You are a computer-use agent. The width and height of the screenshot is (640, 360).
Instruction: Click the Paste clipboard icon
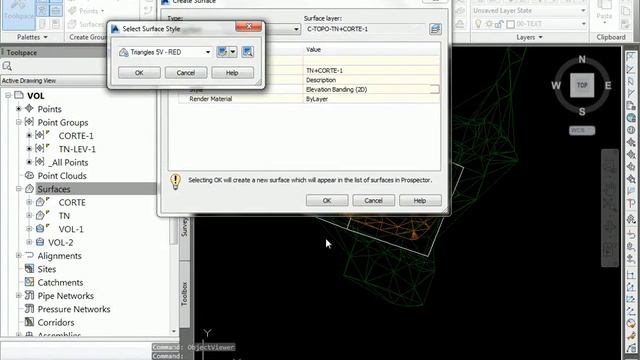pyautogui.click(x=604, y=11)
